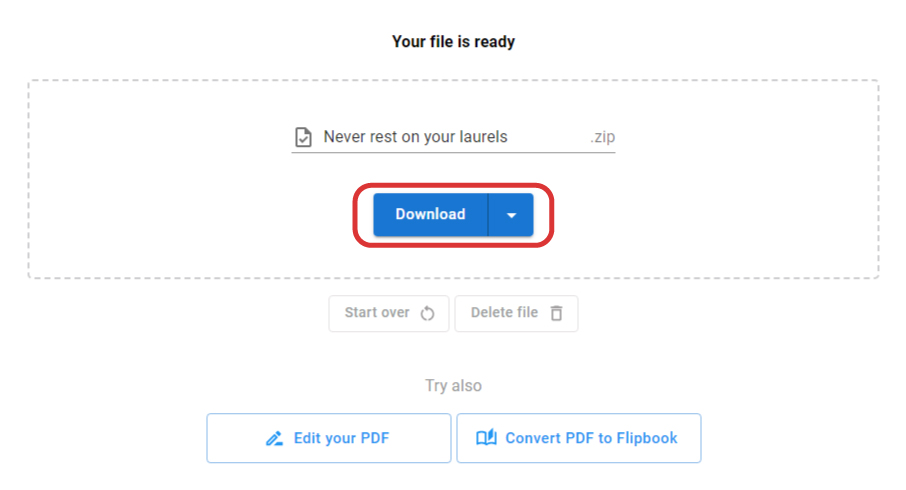This screenshot has width=906, height=490.
Task: Follow the Convert PDF to Flipbook label
Action: coord(591,438)
